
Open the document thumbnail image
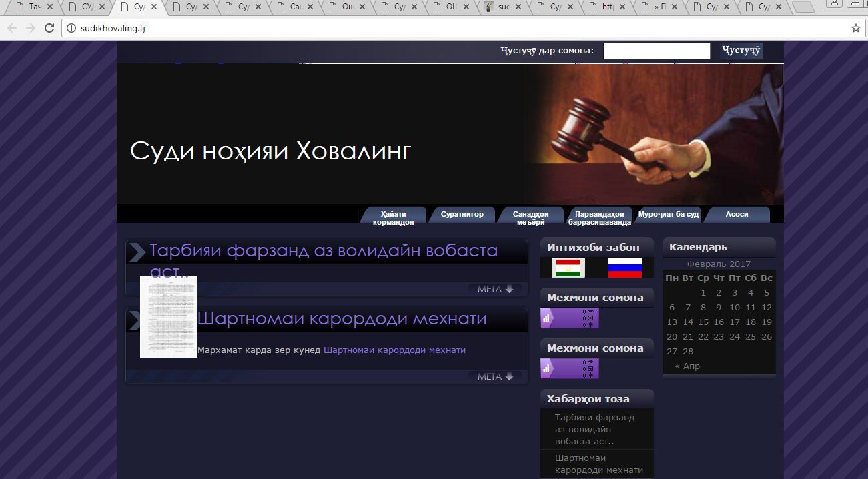pyautogui.click(x=169, y=317)
